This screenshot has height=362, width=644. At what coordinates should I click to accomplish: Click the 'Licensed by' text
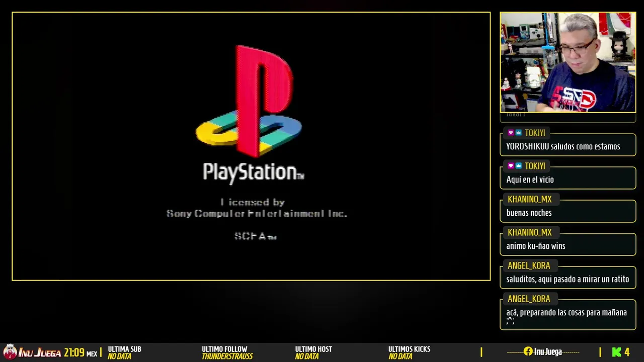pos(253,202)
